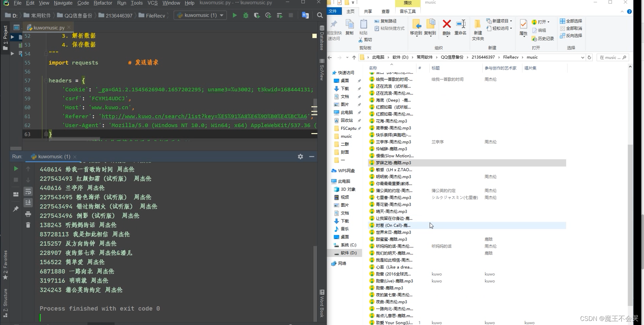644x325 pixels.
Task: Stop the process in the Run panel
Action: pos(16,180)
